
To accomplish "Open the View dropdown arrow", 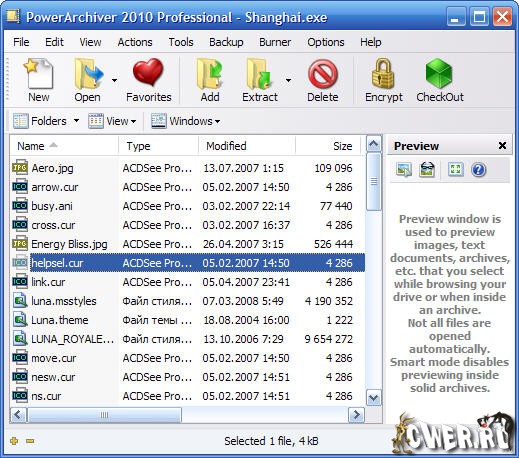I will 133,121.
